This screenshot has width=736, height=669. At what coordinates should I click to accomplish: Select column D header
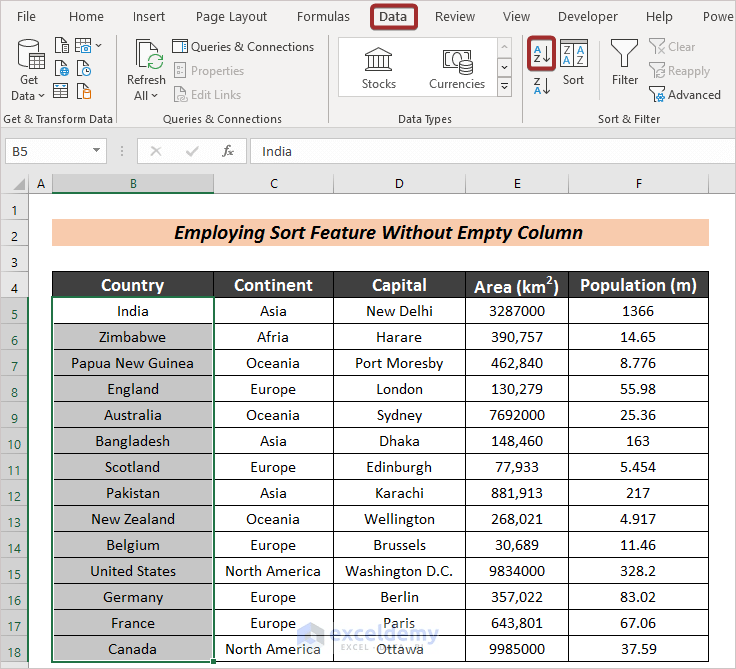[399, 184]
